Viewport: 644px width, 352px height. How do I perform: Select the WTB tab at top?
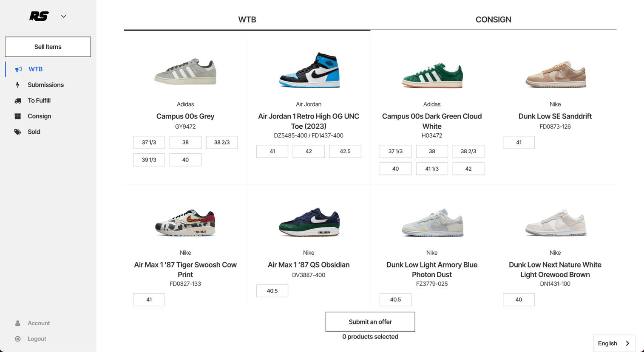tap(247, 20)
